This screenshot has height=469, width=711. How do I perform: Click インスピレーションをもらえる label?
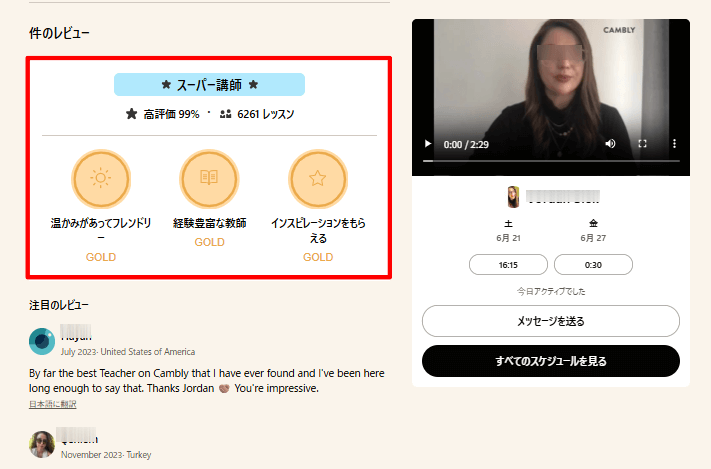(318, 230)
